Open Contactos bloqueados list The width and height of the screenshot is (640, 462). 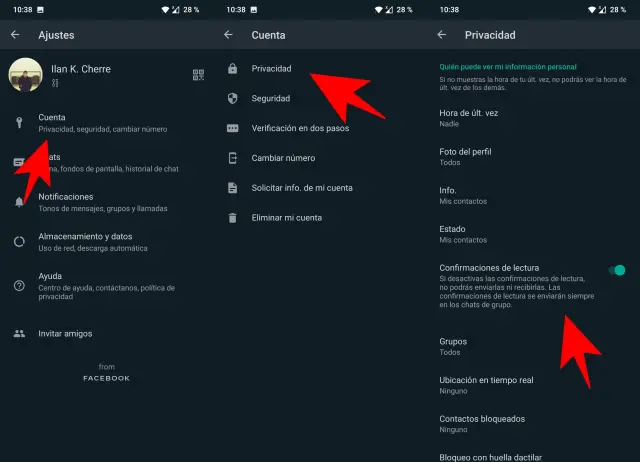point(482,424)
